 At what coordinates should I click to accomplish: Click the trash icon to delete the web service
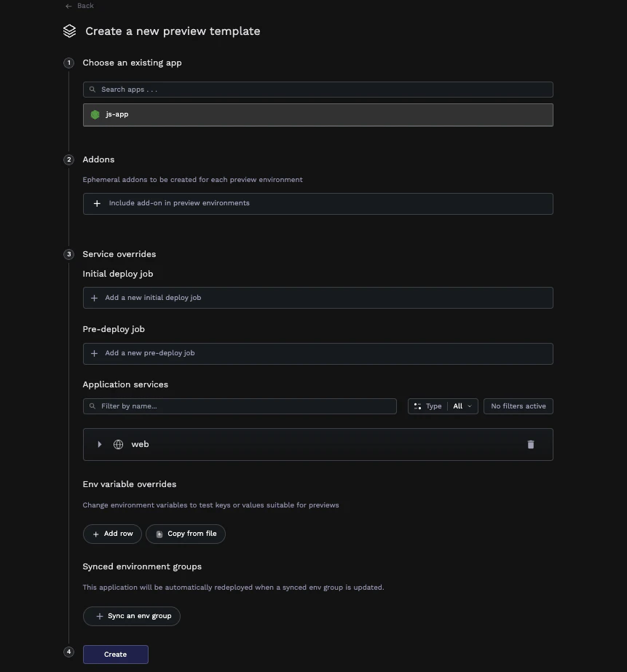click(x=531, y=444)
